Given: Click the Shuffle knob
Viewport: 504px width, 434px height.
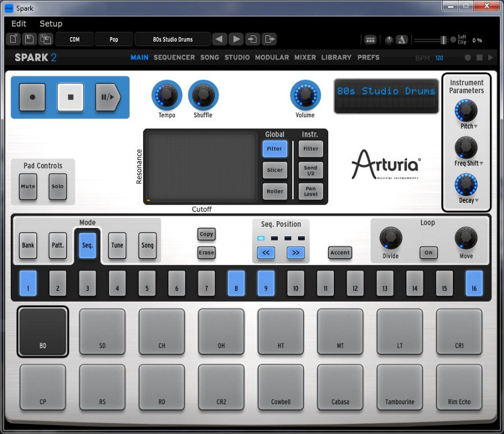Looking at the screenshot, I should [x=203, y=95].
